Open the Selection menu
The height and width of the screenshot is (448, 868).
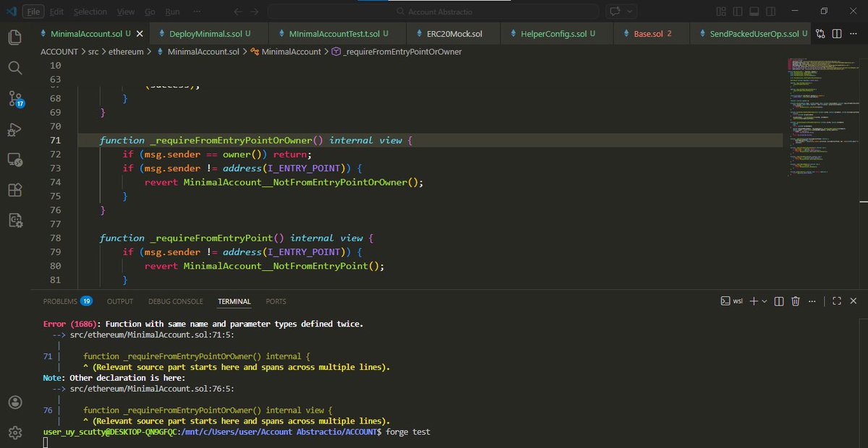pyautogui.click(x=90, y=12)
